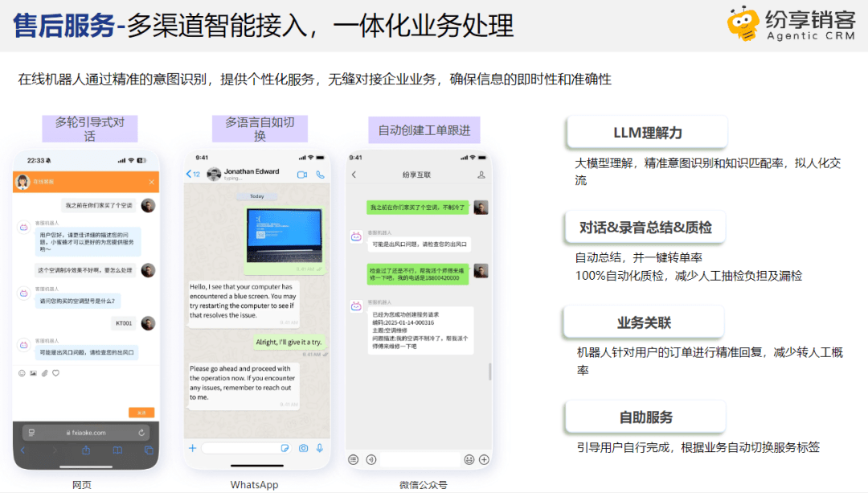The height and width of the screenshot is (493, 868).
Task: Click the image upload icon in the web chat
Action: 33,373
